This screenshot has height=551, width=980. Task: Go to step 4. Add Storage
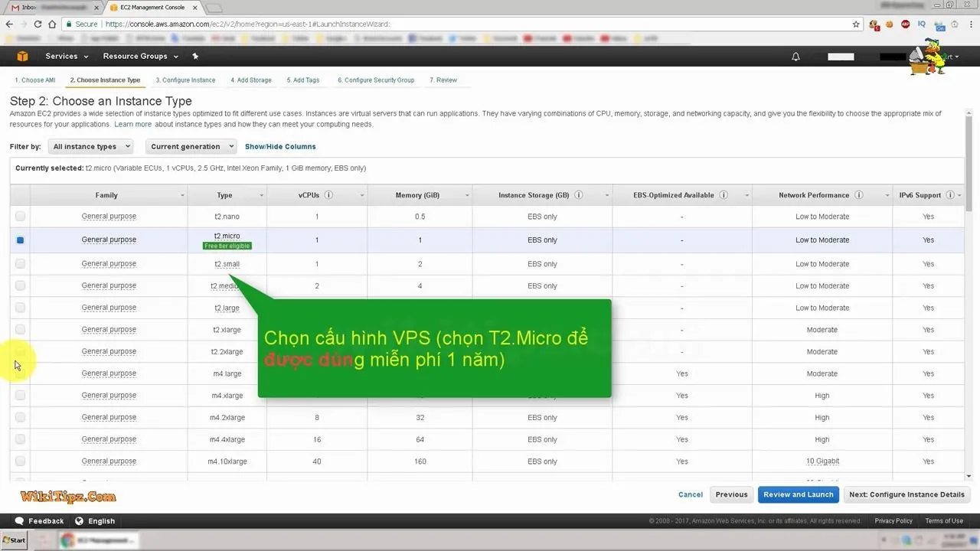point(251,80)
